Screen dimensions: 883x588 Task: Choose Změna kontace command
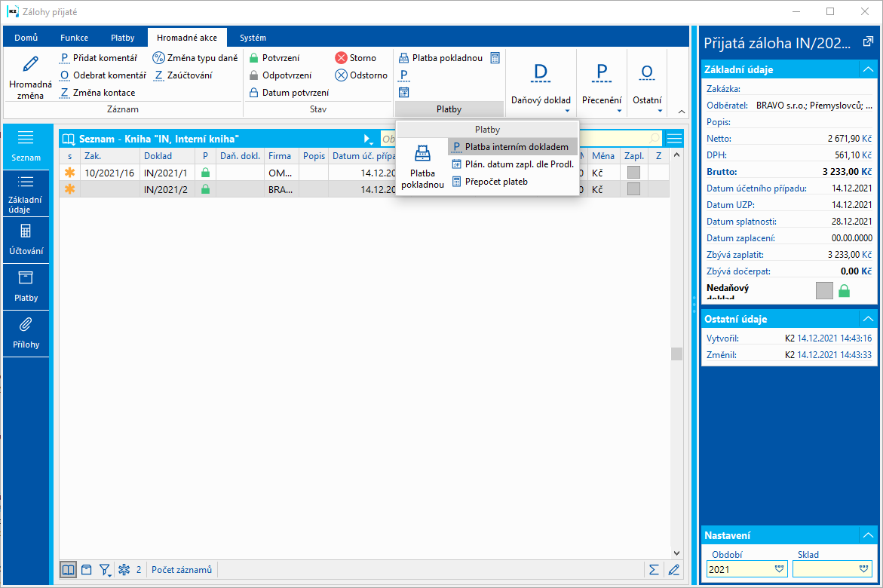[97, 93]
